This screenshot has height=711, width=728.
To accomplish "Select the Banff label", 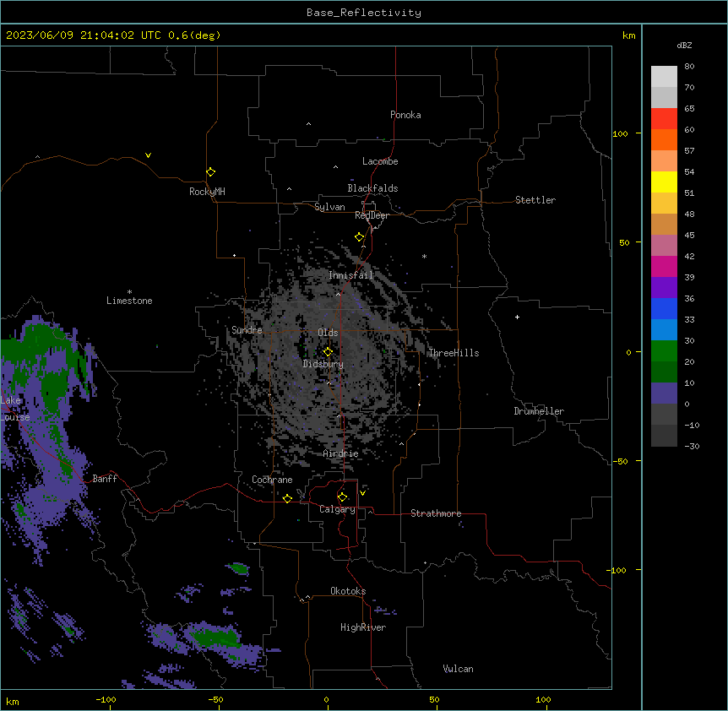I will click(105, 479).
